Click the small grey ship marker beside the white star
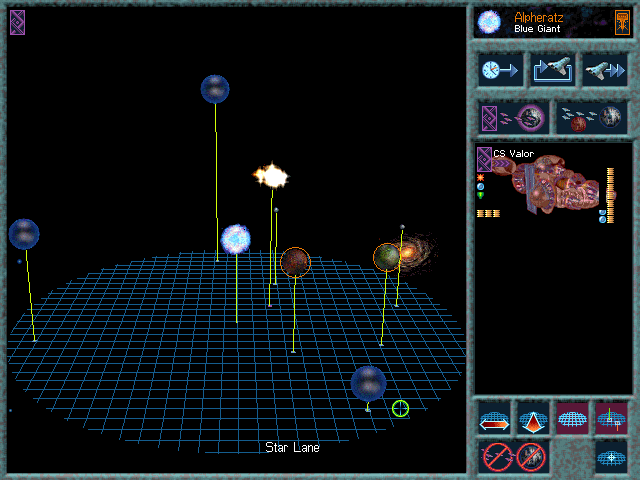The width and height of the screenshot is (640, 480). [276, 210]
